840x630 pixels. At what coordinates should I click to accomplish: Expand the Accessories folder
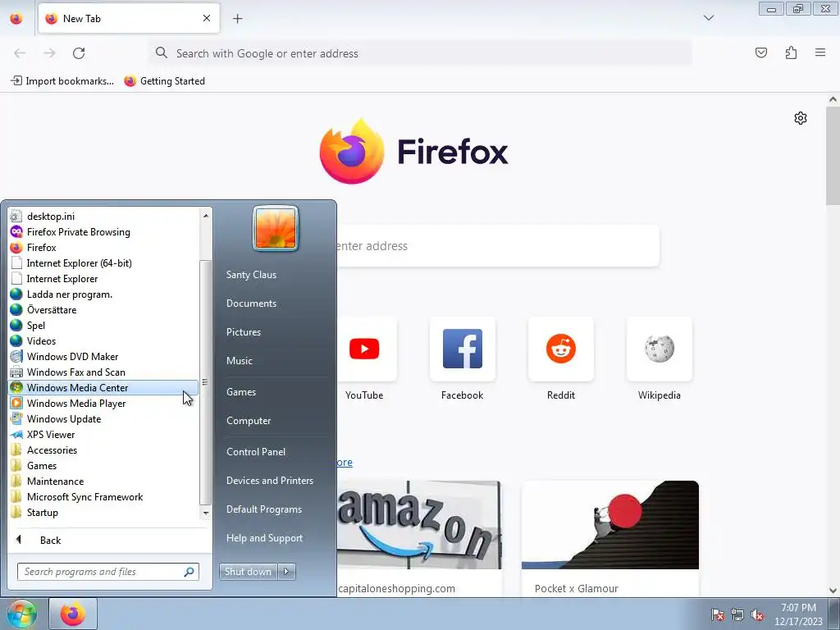coord(103,450)
